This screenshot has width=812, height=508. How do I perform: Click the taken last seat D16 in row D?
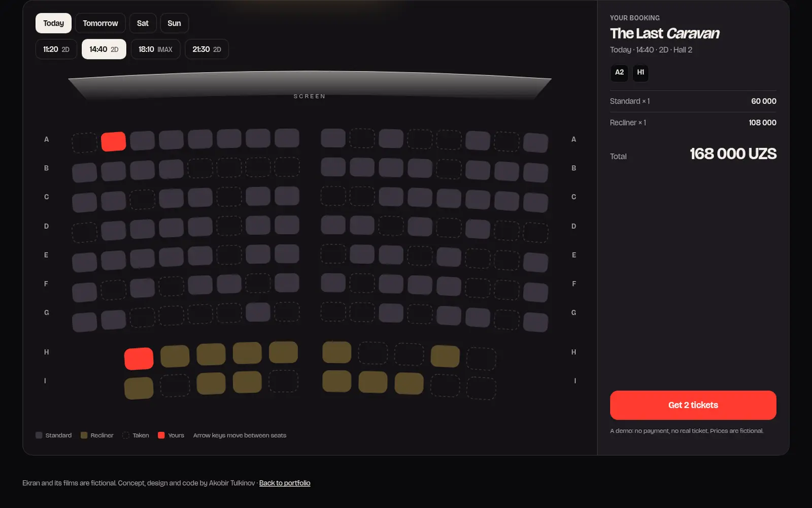(x=535, y=232)
